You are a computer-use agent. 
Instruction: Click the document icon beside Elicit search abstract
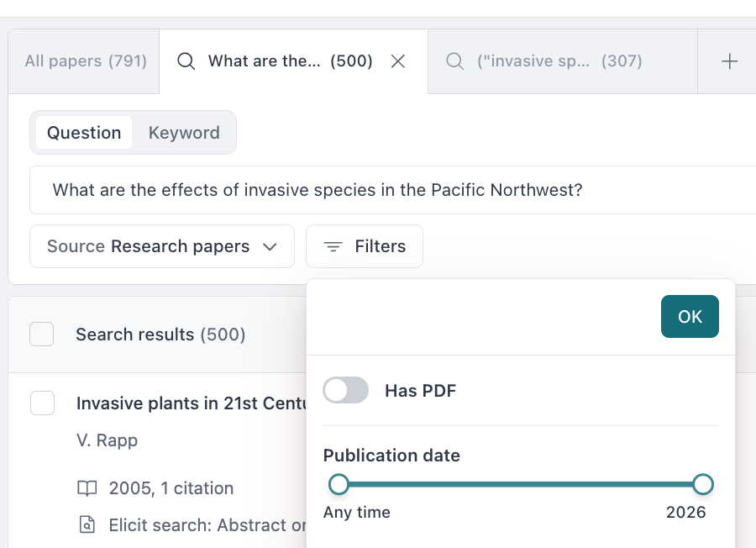click(x=87, y=525)
